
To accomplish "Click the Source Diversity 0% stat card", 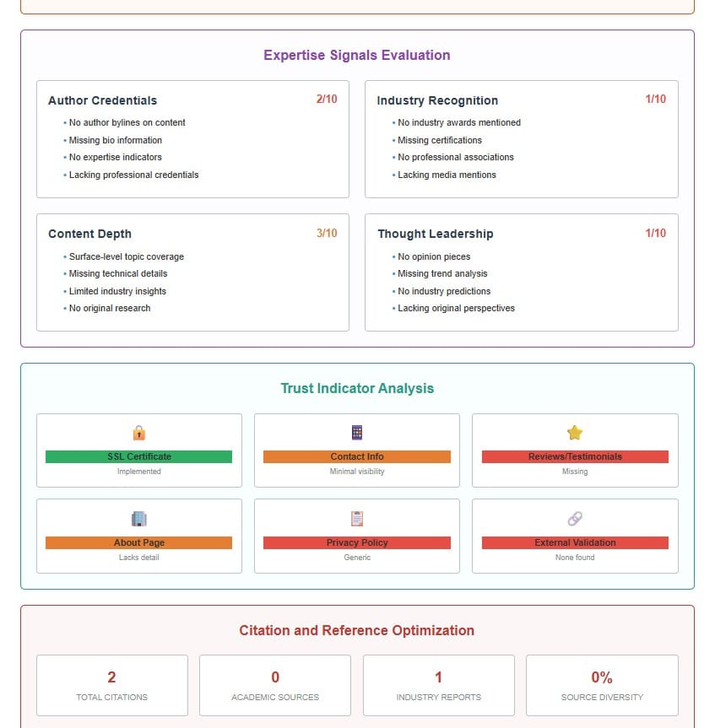I will coord(602,685).
